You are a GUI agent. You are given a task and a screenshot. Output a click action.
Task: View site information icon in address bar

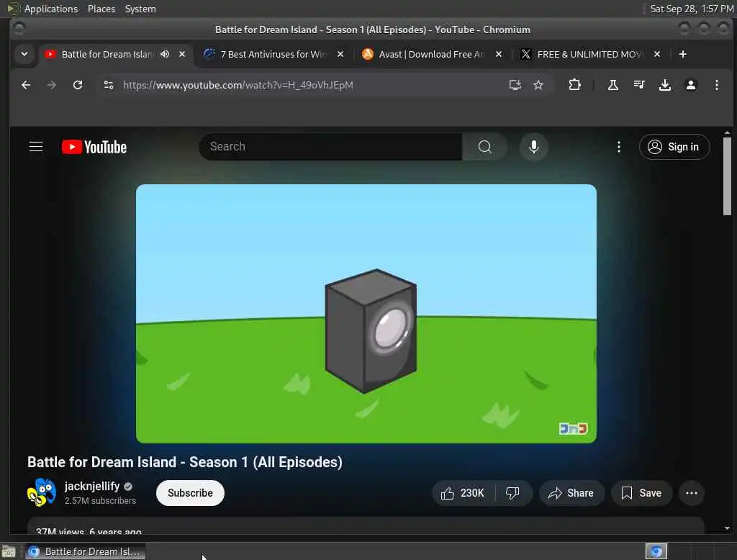coord(109,85)
